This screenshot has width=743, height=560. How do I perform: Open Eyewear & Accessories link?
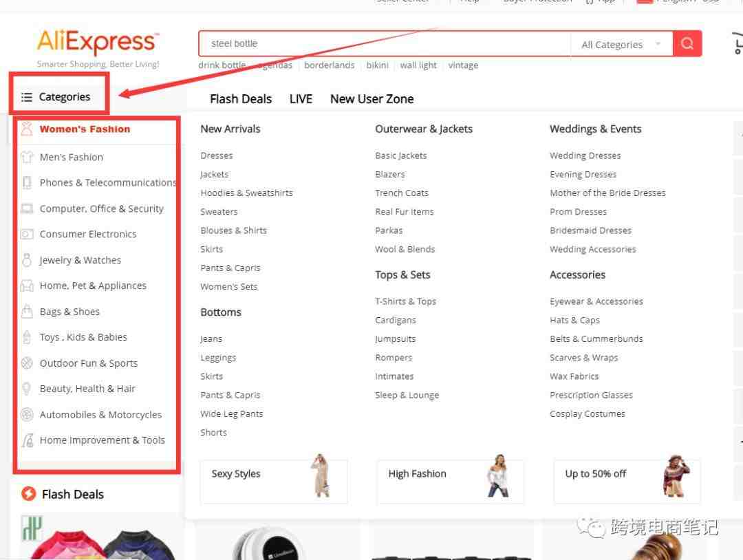coord(596,301)
